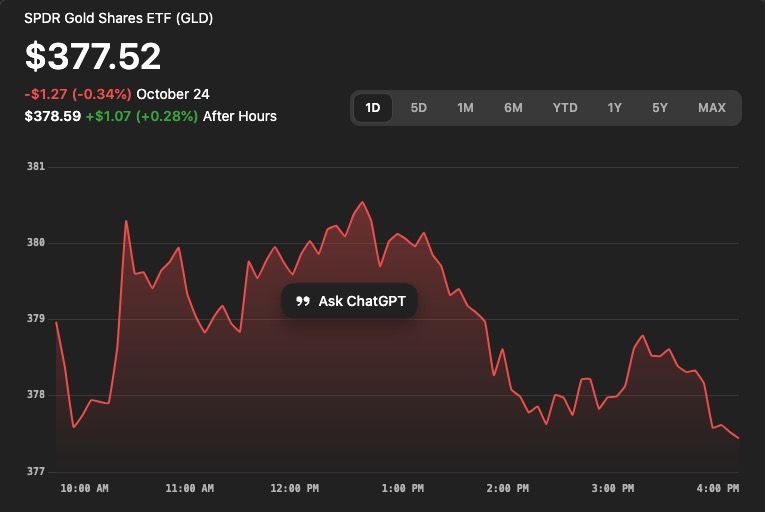The image size is (765, 512).
Task: Click the 12:00 PM time axis label
Action: pos(295,489)
